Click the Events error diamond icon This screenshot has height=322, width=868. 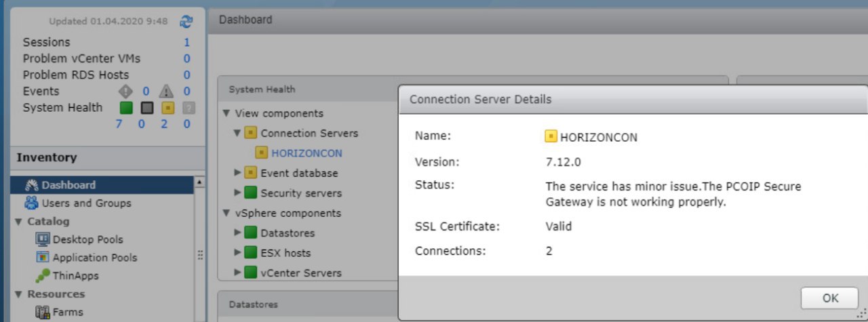126,91
